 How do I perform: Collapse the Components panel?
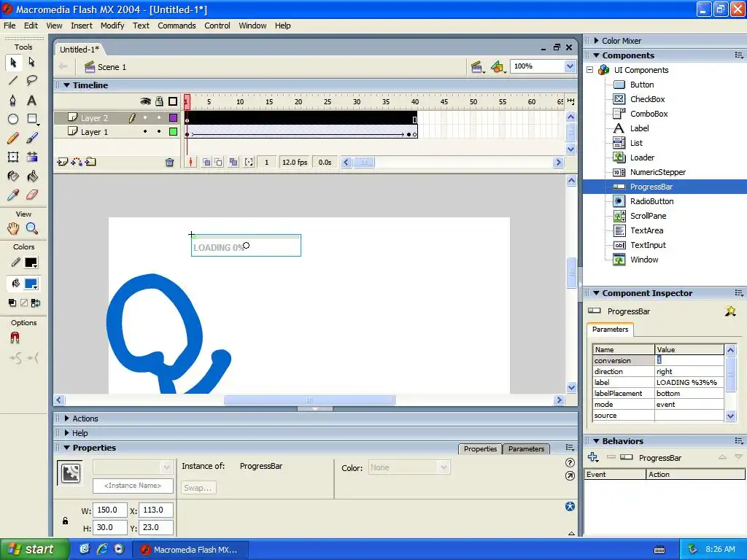point(596,55)
